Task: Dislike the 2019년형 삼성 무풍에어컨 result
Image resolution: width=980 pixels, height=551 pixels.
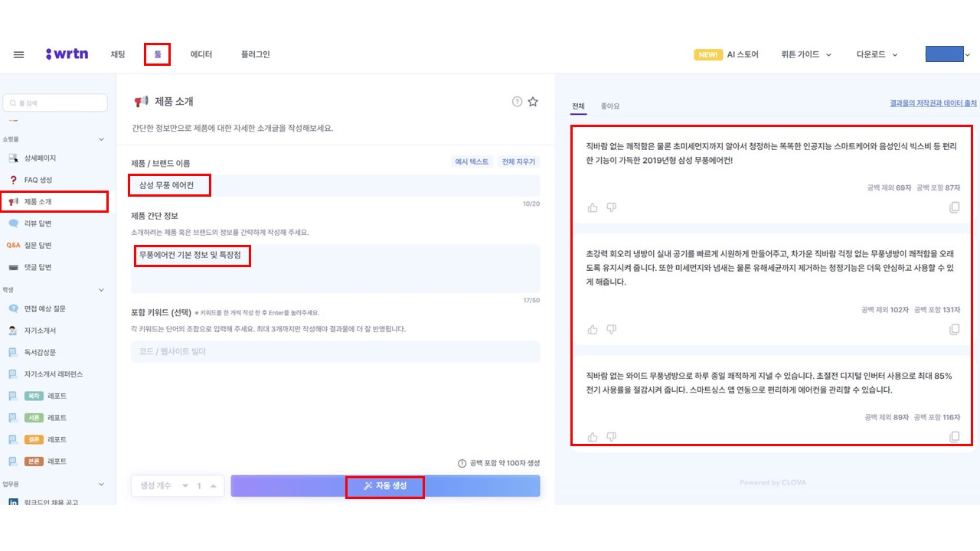Action: 611,207
